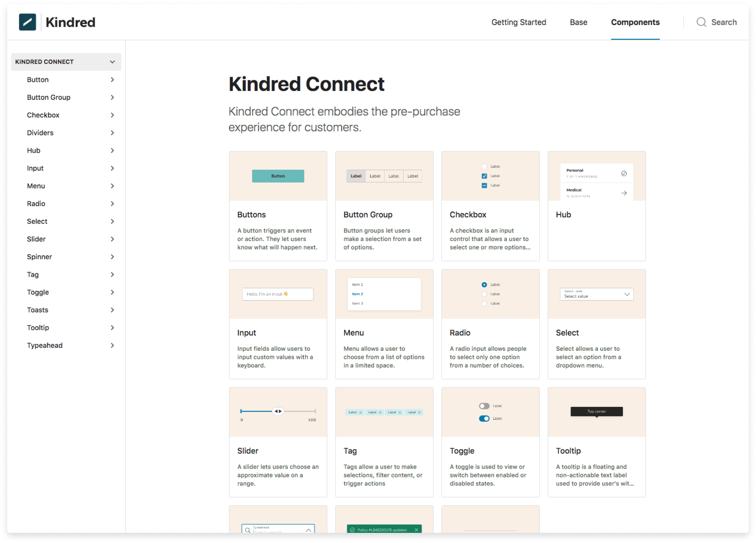Image resolution: width=756 pixels, height=543 pixels.
Task: Toggle the enabled blue switch in Toggle card
Action: [x=484, y=418]
